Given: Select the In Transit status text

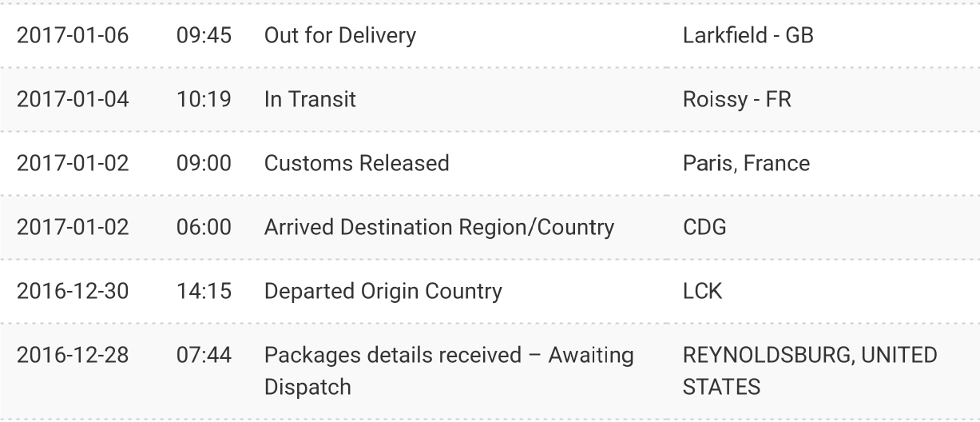Looking at the screenshot, I should pos(310,100).
